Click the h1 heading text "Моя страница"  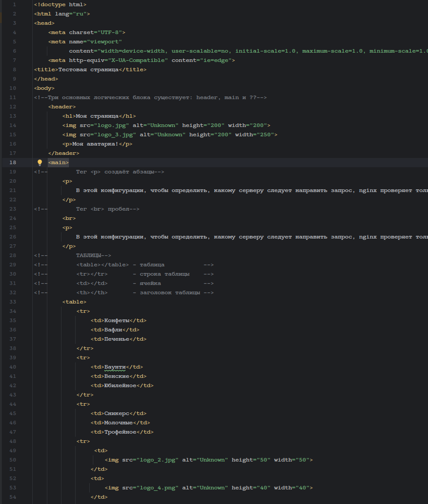click(97, 116)
